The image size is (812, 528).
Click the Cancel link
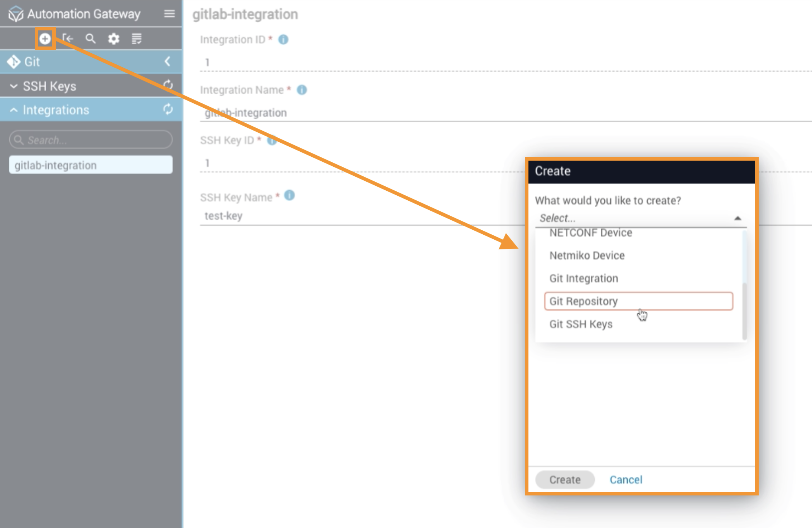pos(626,480)
